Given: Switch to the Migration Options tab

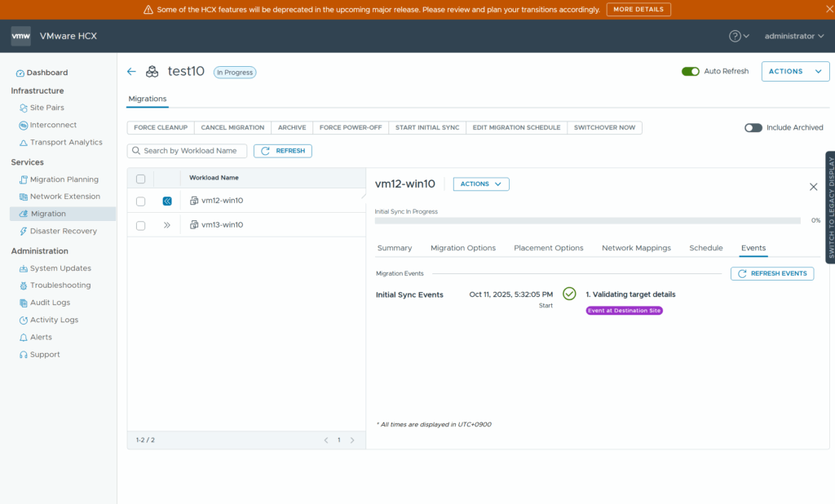Looking at the screenshot, I should [x=462, y=248].
